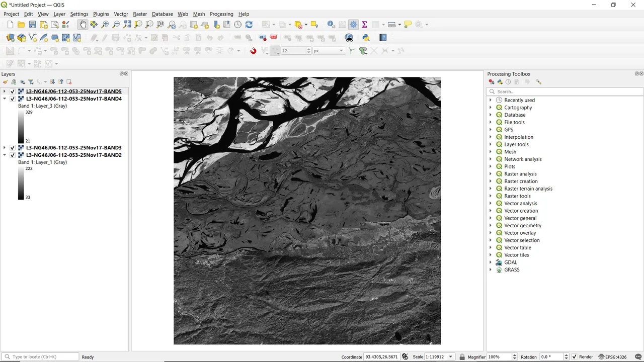Save the project with the floppy disk icon
The height and width of the screenshot is (362, 644).
(x=32, y=24)
